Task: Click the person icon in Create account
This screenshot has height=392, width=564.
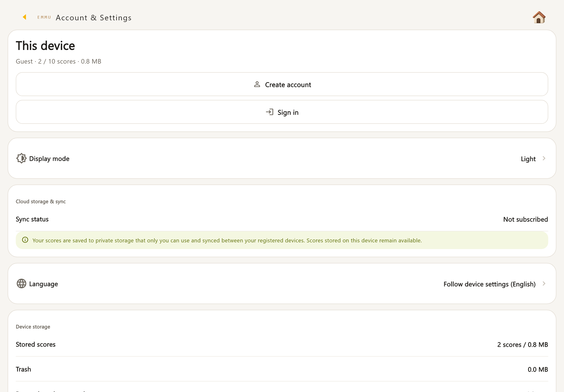Action: click(x=257, y=84)
